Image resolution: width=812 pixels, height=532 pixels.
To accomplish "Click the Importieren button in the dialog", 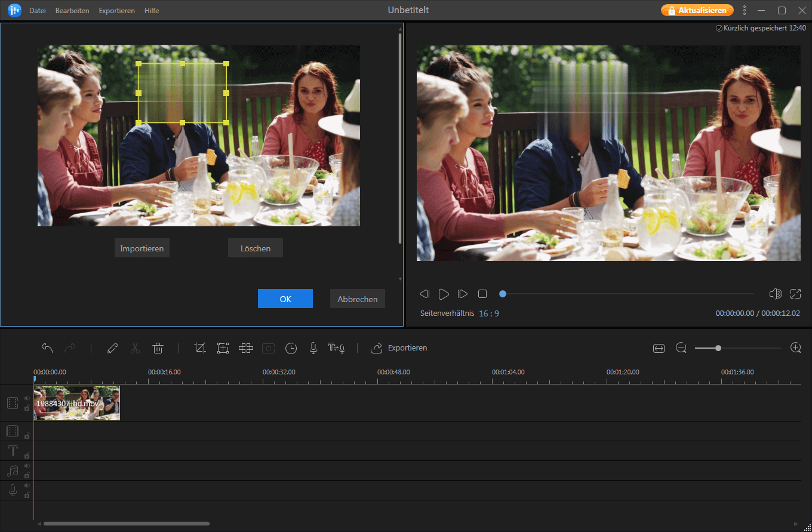I will 142,248.
